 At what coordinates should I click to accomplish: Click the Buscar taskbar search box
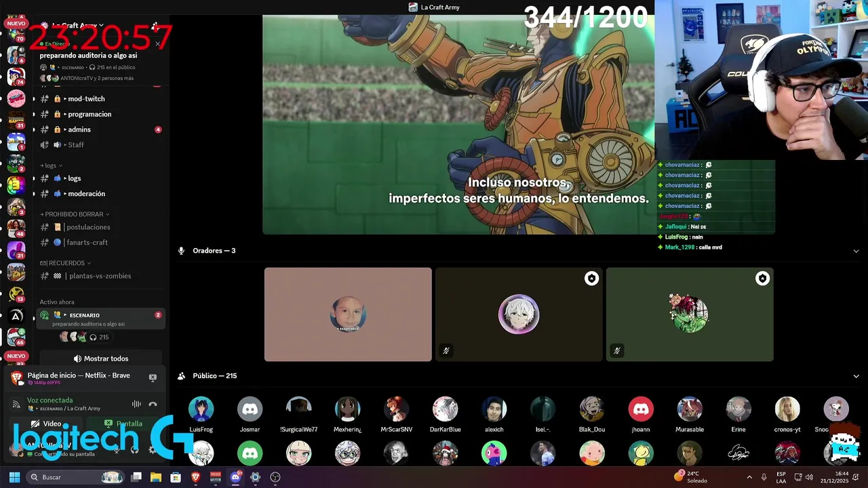pos(76,477)
